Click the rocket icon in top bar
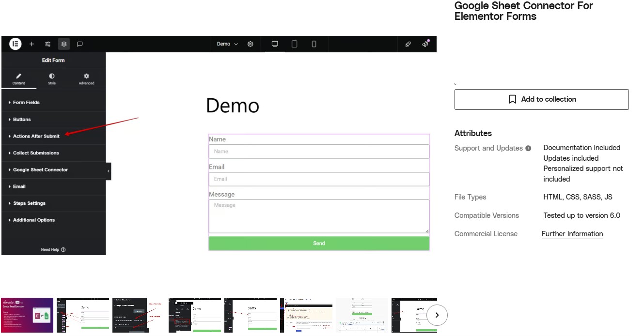 point(408,44)
